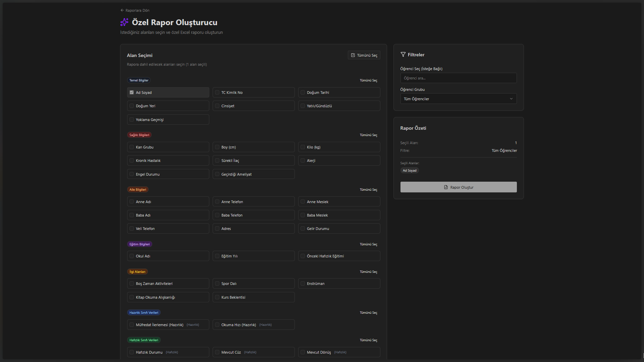This screenshot has width=644, height=362.
Task: Go back via Raporlara Dön link
Action: 138,10
